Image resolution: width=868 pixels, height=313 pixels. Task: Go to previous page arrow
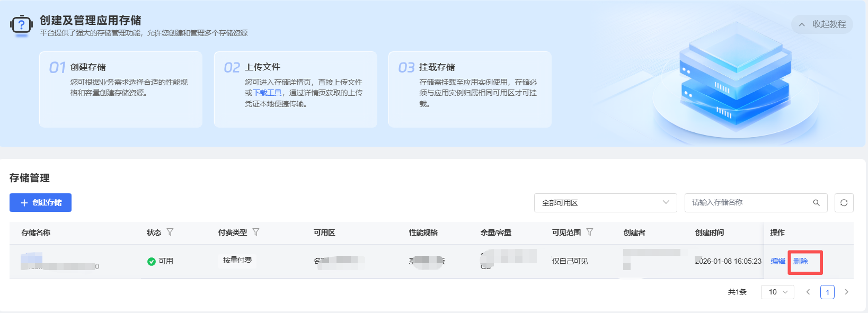(x=808, y=292)
